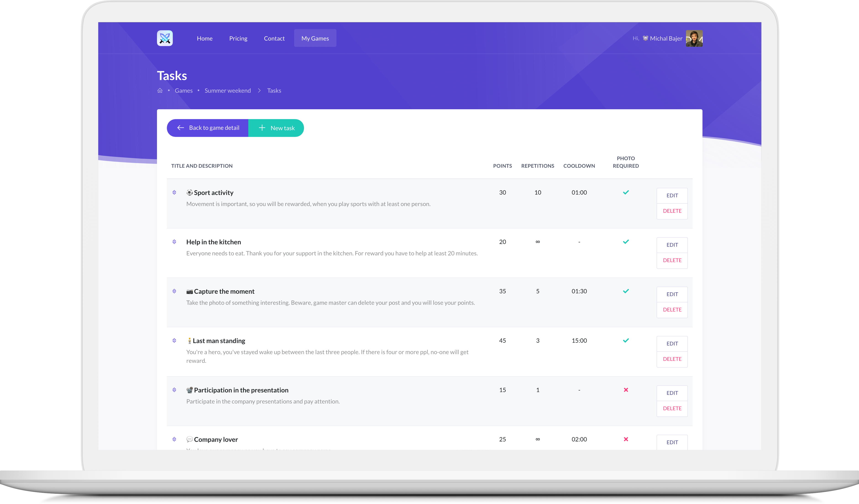Switch to the My Games tab
Screen dimensions: 859x504
point(315,38)
